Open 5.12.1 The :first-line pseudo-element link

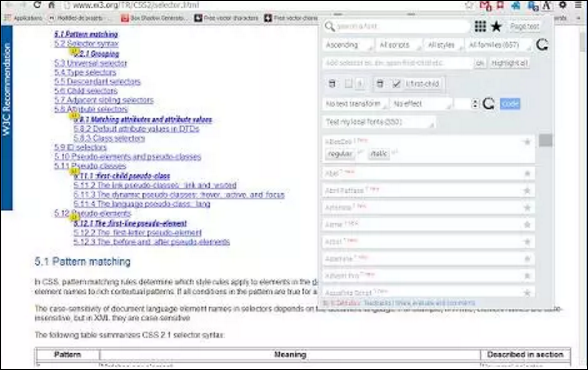[x=130, y=223]
